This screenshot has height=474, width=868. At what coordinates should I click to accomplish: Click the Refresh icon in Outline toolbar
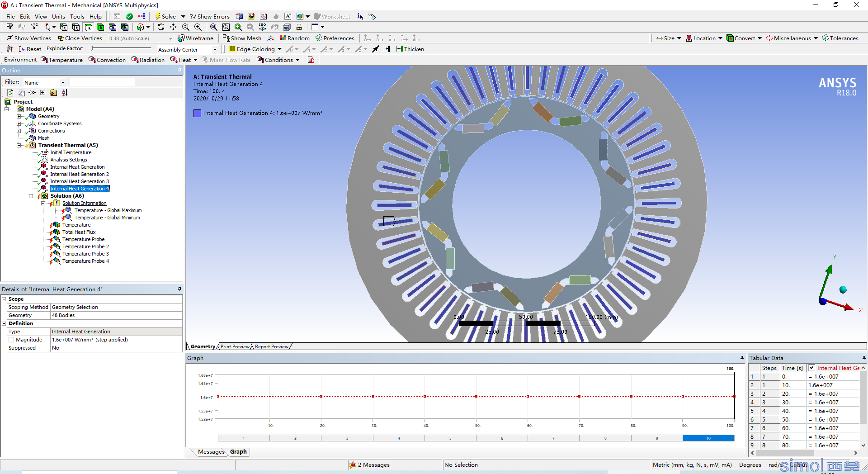pyautogui.click(x=10, y=93)
